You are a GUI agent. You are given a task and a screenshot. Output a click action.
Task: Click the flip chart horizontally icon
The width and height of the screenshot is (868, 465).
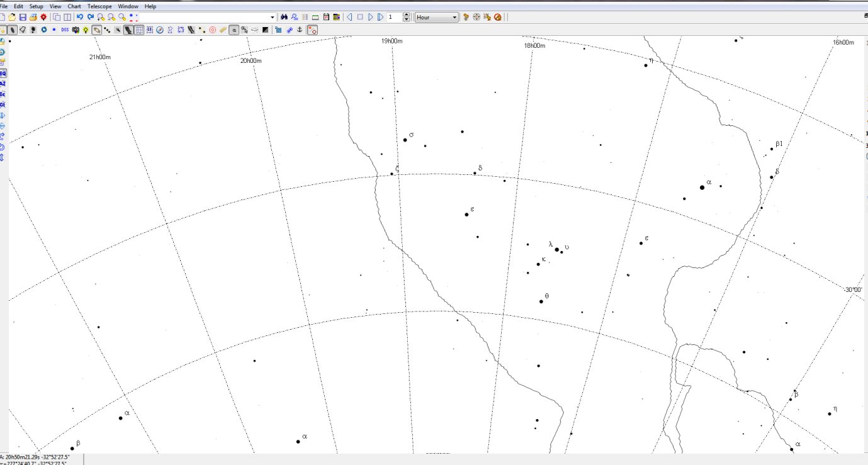tap(3, 115)
